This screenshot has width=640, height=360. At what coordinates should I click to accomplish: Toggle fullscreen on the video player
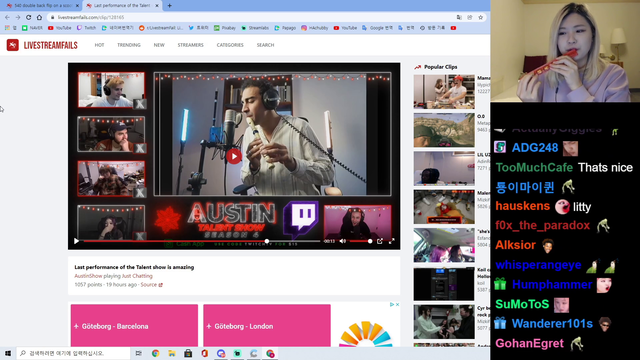pyautogui.click(x=391, y=241)
